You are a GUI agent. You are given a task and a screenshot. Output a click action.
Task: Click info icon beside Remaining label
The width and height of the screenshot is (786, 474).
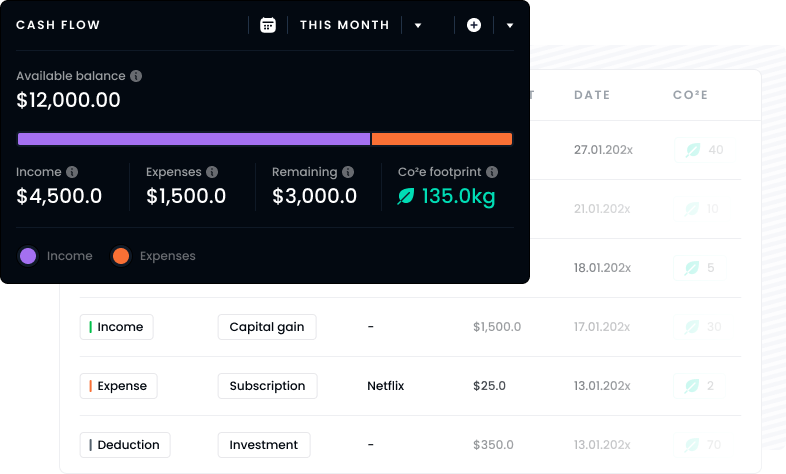347,172
